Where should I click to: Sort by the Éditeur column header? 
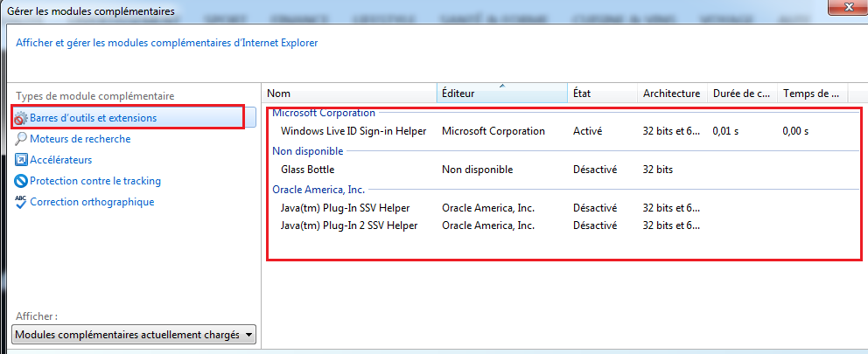[502, 93]
